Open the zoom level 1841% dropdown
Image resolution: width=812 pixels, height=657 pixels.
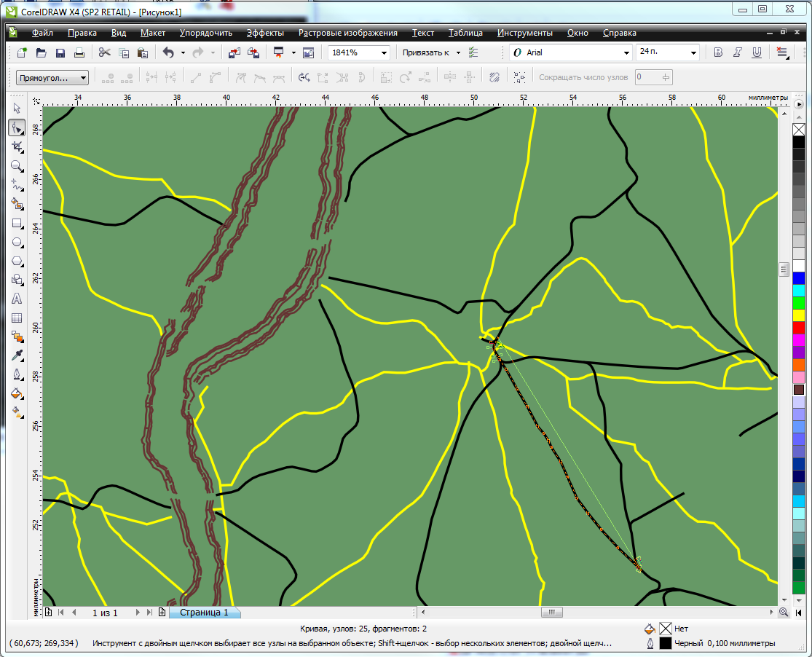(x=384, y=53)
